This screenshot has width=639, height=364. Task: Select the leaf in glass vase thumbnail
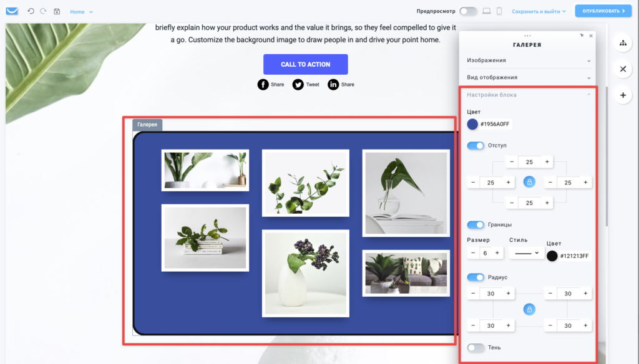click(406, 193)
